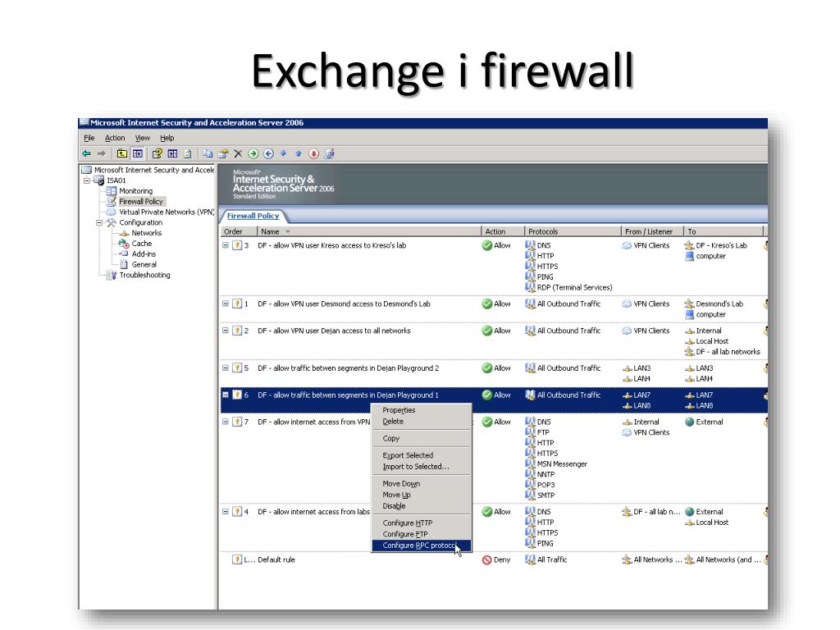Click the Move Down blue arrow icon
The image size is (840, 630).
[x=283, y=153]
